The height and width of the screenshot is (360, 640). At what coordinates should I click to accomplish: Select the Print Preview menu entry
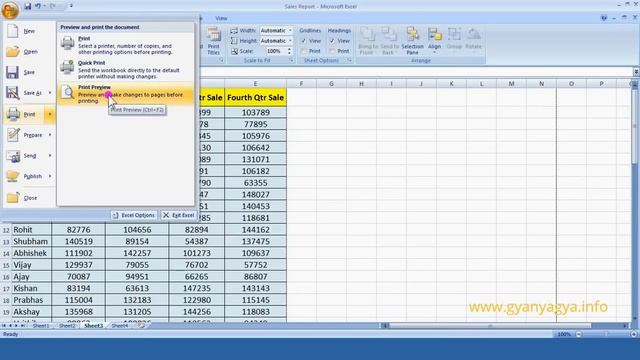pos(126,94)
